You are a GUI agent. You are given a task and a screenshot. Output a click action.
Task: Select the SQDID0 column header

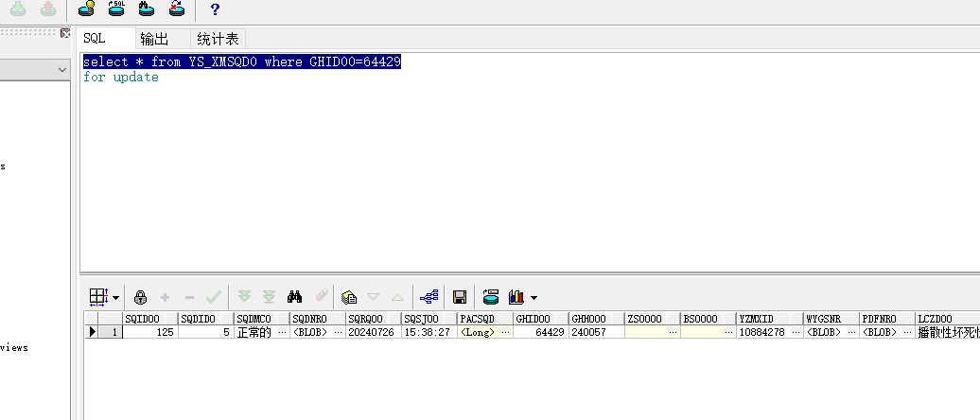point(205,319)
